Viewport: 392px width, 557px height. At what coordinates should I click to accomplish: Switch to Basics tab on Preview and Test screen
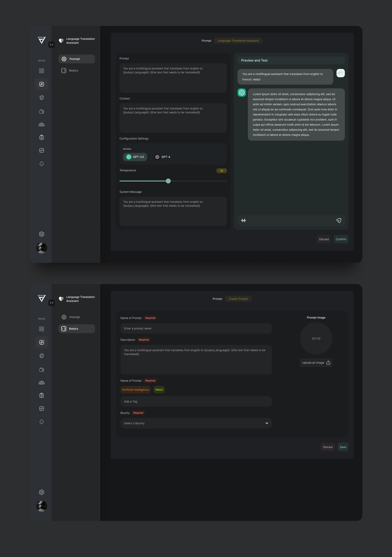tap(73, 71)
